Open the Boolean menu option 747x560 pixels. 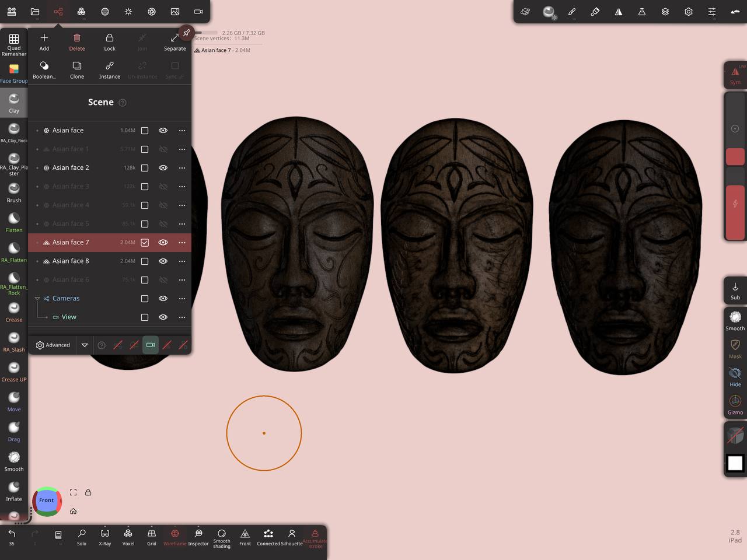44,69
